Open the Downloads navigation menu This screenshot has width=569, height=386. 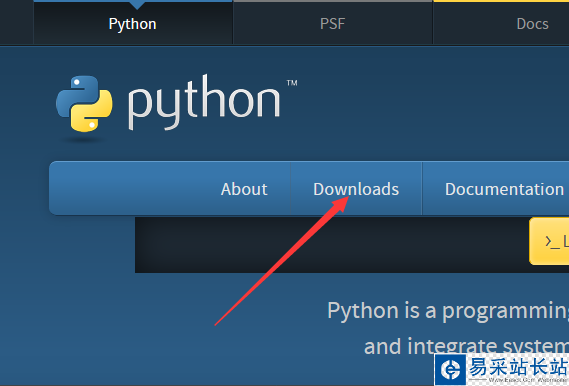click(356, 189)
